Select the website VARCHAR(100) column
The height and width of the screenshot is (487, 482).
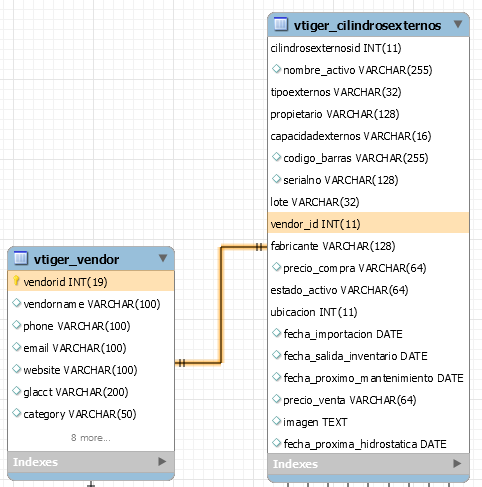click(91, 370)
